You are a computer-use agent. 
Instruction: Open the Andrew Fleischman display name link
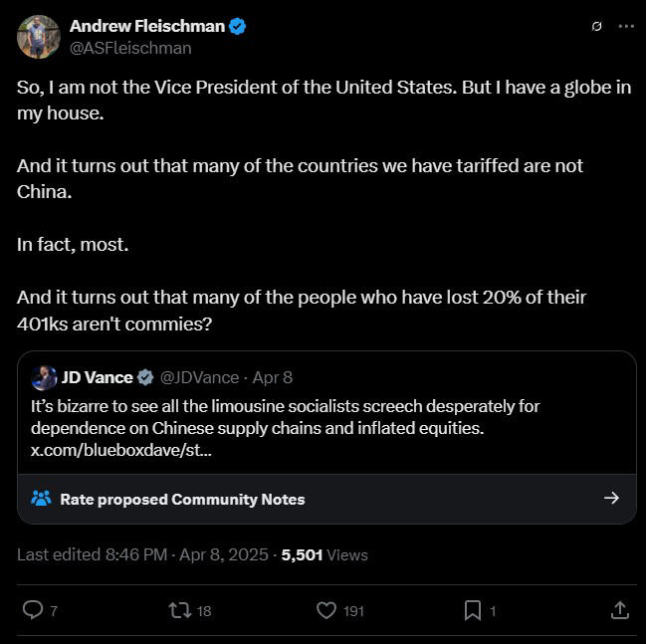[147, 27]
